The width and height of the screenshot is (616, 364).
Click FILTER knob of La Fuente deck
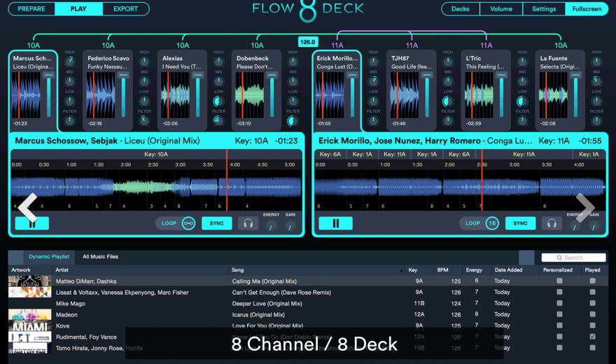tap(596, 121)
